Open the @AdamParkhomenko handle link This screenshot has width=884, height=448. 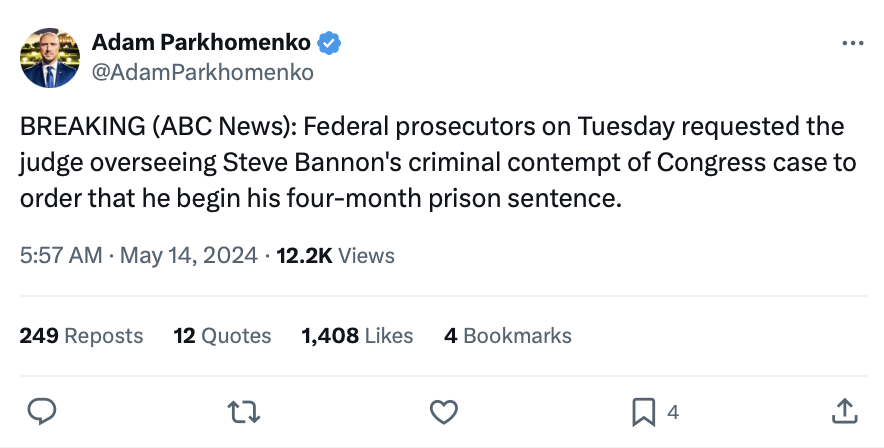click(x=203, y=72)
